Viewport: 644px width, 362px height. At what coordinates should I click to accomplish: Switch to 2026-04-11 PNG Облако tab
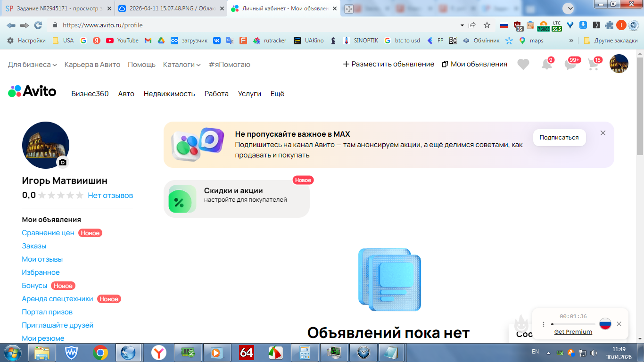(171, 8)
